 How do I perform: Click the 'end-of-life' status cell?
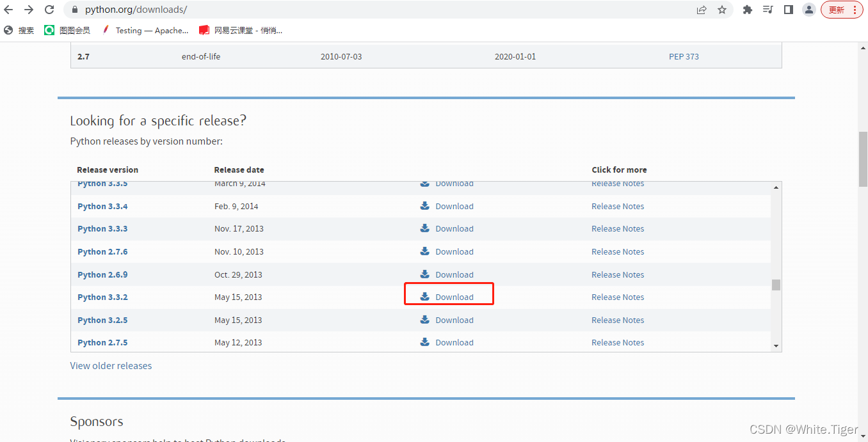[201, 56]
